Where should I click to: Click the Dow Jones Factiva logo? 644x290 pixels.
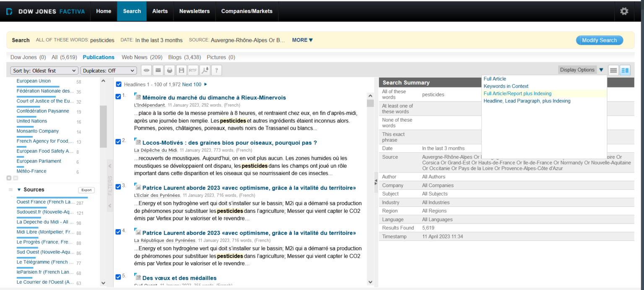pos(45,11)
